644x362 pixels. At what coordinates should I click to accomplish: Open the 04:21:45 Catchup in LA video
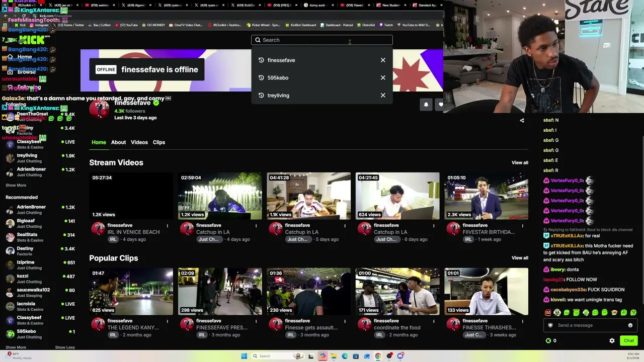[x=397, y=196]
